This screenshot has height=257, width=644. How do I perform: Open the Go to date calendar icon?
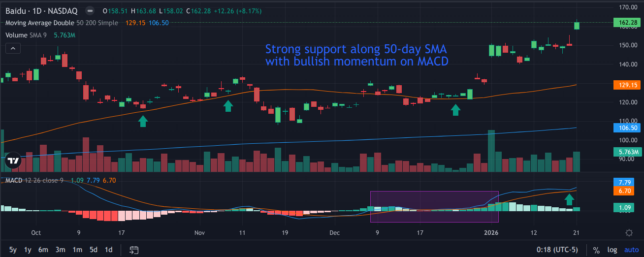[x=134, y=250]
